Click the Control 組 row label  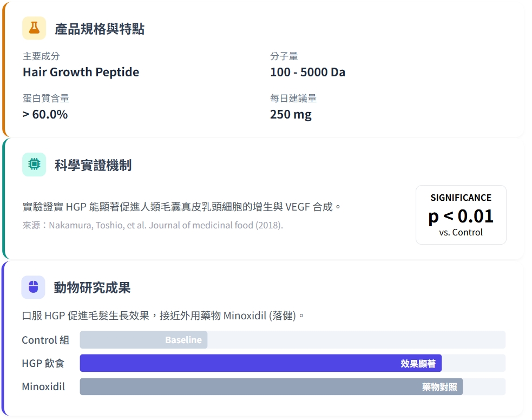pos(45,340)
